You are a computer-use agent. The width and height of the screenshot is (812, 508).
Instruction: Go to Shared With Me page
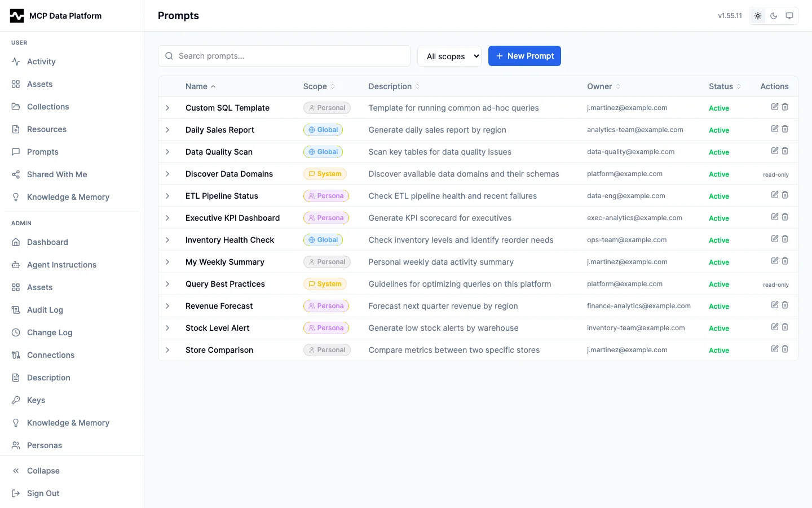[57, 174]
